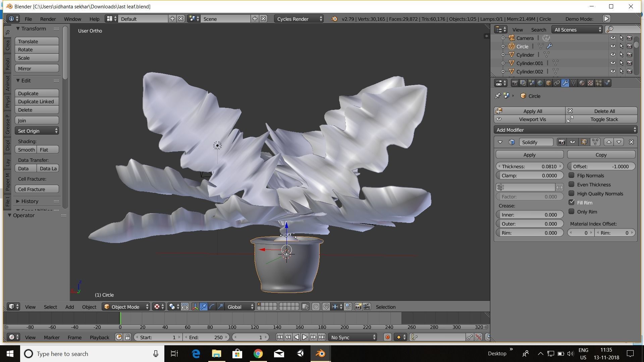Toggle proportional editing circle icon
This screenshot has height=362, width=644.
click(316, 307)
